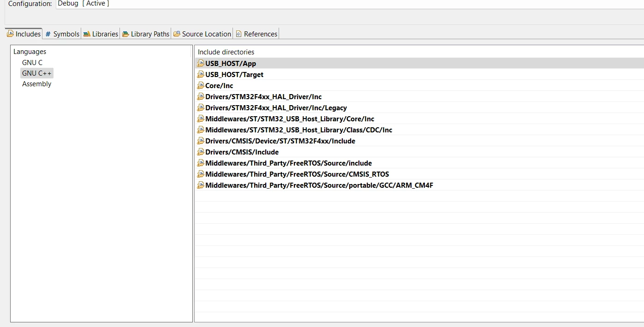Select the Assembly language entry

pyautogui.click(x=36, y=84)
